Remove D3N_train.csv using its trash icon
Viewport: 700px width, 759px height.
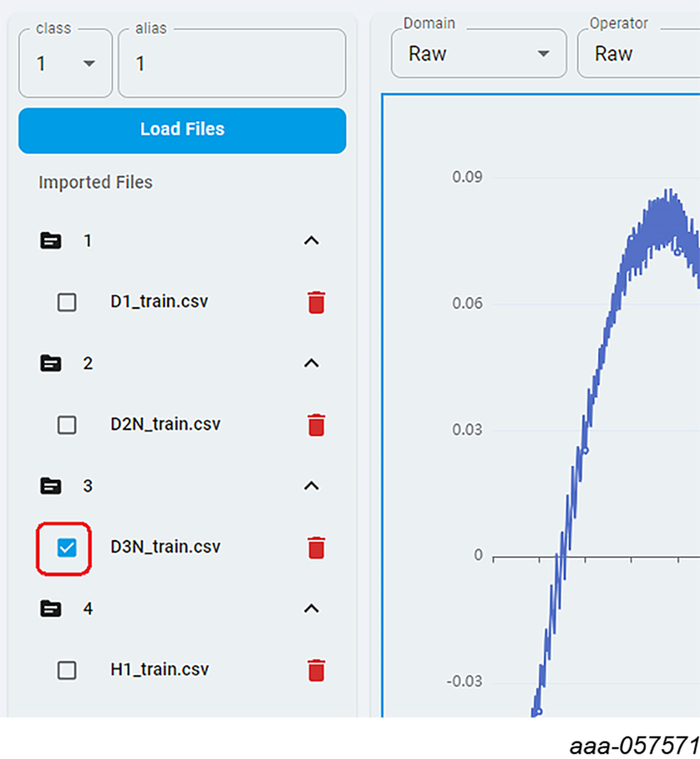point(316,547)
